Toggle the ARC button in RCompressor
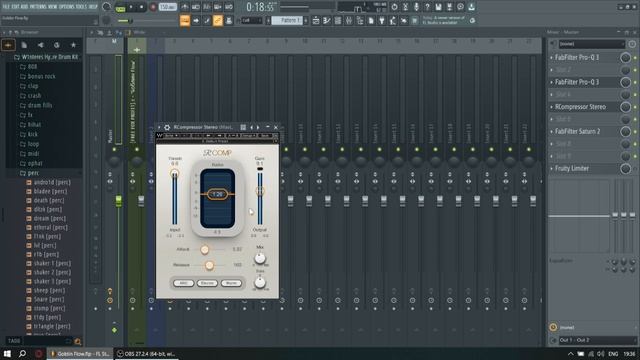Screen dimensions: 640x360 coord(183,283)
